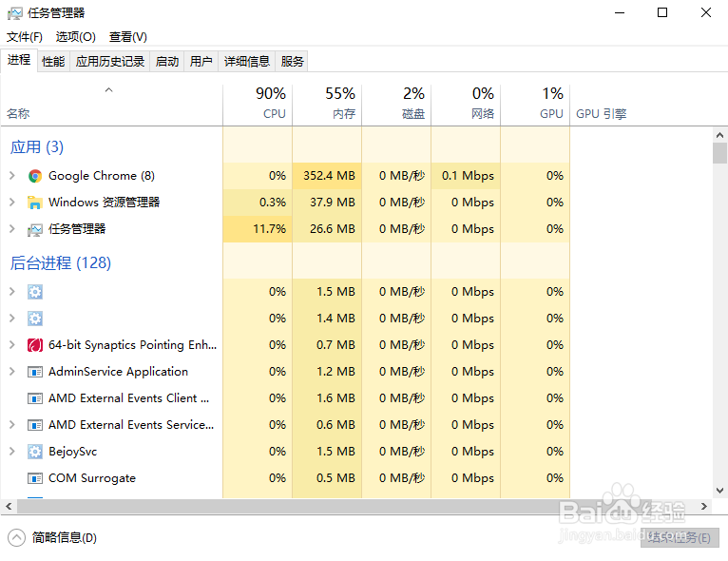This screenshot has height=561, width=728.
Task: Expand the 任务管理器 process group
Action: 12,229
